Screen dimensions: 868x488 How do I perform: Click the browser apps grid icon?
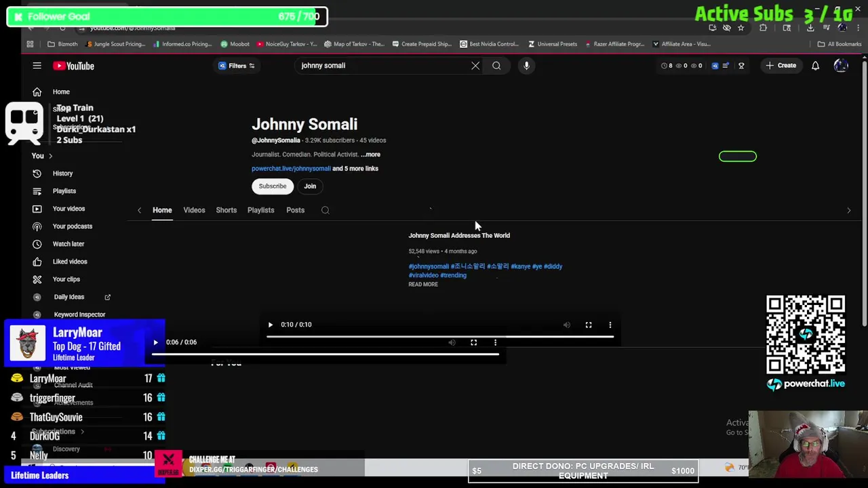[x=30, y=44]
